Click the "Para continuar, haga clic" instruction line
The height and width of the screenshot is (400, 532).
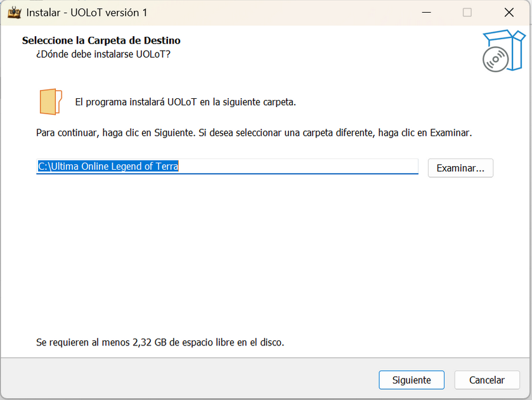[254, 133]
